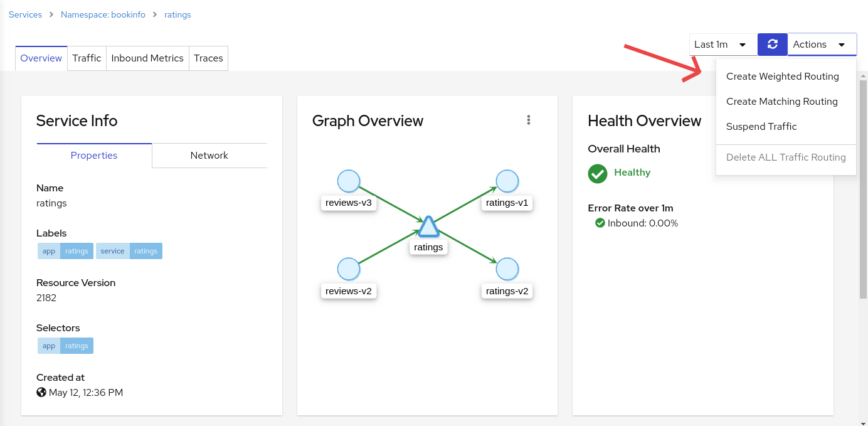
Task: Open the Graph Overview kebab menu
Action: 529,120
